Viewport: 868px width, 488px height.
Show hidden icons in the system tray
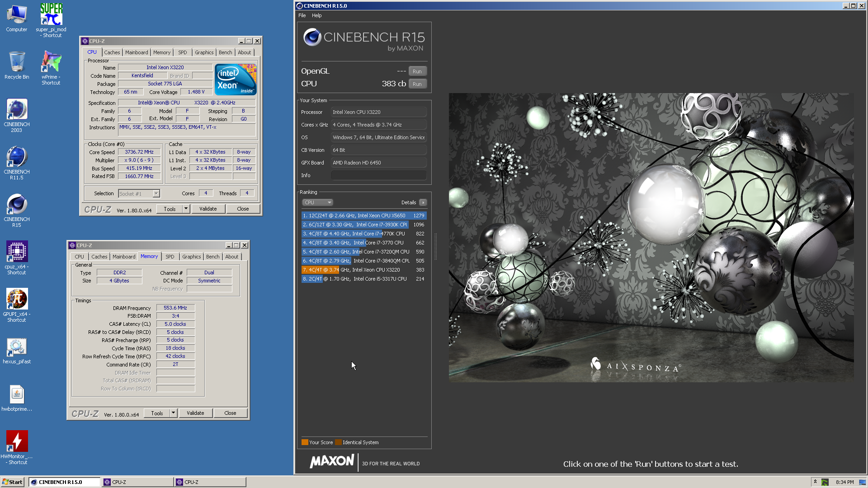click(x=815, y=482)
